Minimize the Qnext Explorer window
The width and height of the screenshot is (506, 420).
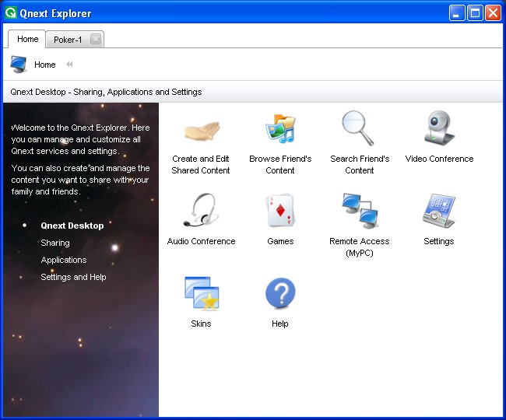click(x=457, y=13)
